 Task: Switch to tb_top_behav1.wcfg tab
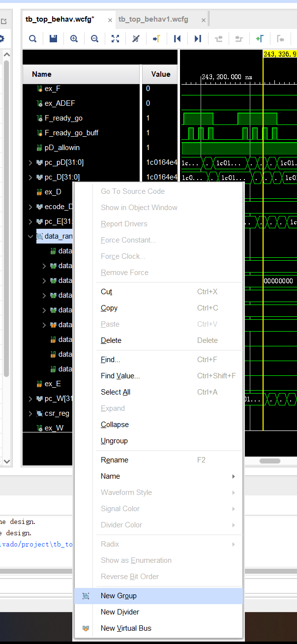click(x=153, y=19)
